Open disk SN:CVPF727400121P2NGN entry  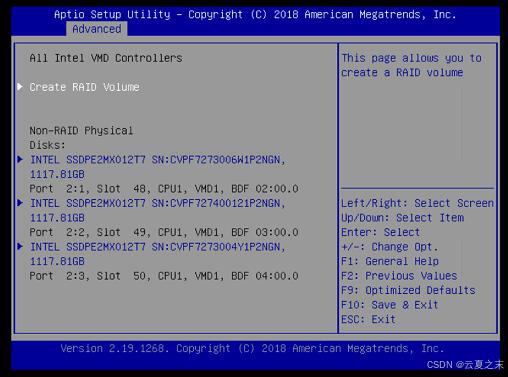point(158,203)
